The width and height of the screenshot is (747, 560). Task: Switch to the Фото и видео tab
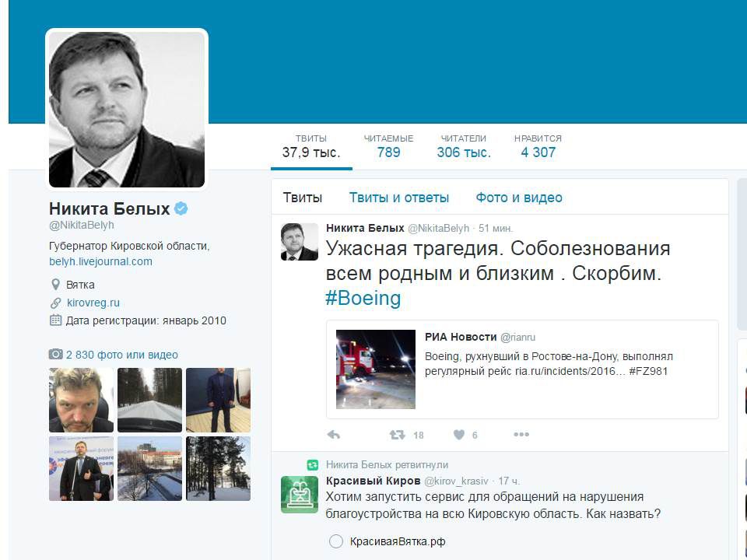[x=519, y=197]
